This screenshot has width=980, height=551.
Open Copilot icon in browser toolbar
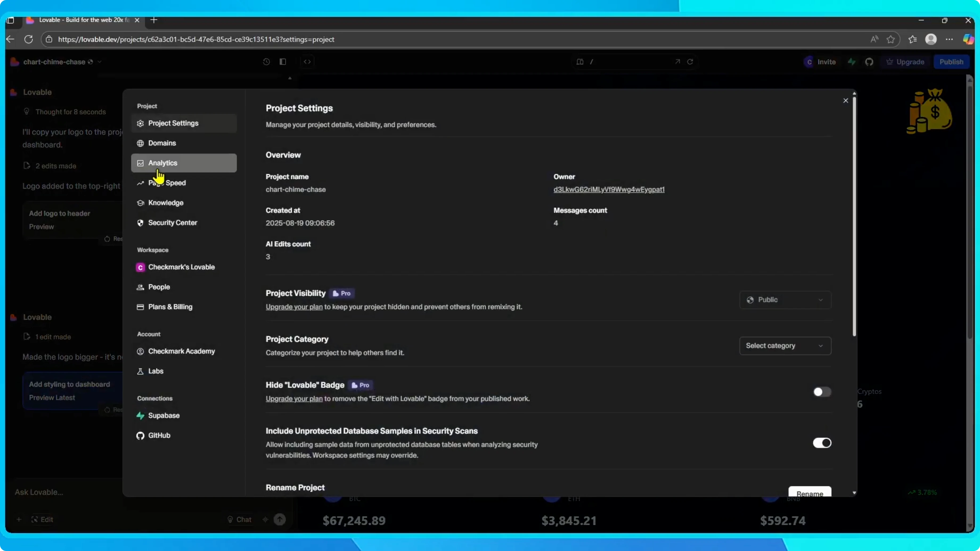point(968,39)
